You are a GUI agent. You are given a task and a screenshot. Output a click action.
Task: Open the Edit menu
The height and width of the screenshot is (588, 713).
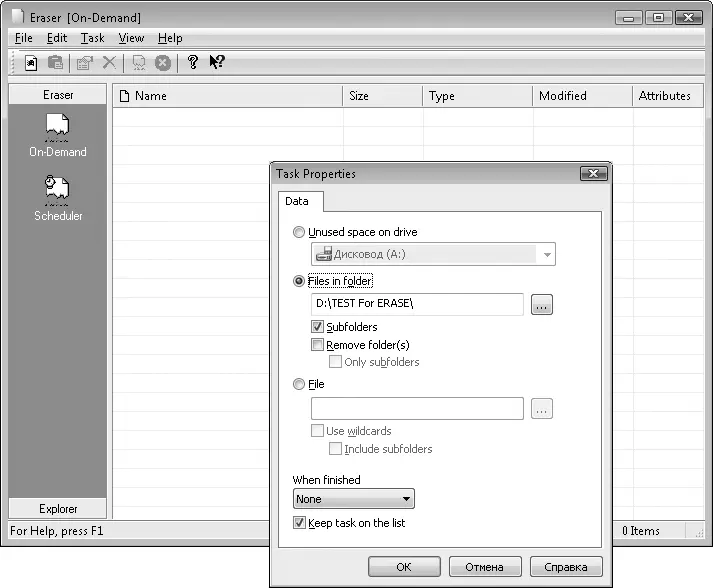(57, 38)
